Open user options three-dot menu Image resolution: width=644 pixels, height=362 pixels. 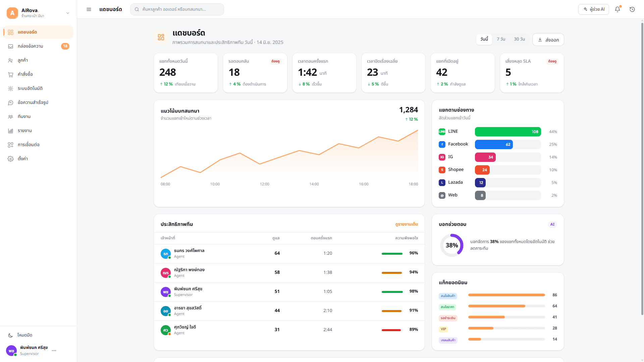coord(54,351)
